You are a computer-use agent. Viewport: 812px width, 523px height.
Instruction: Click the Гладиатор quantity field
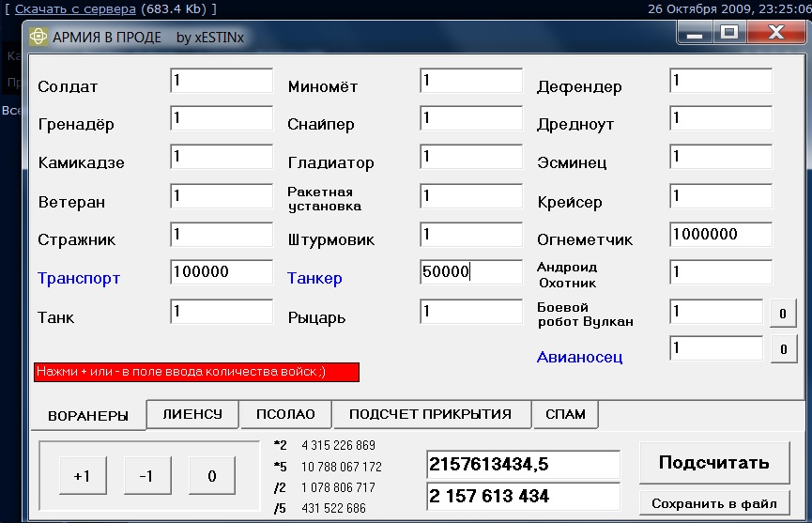471,157
